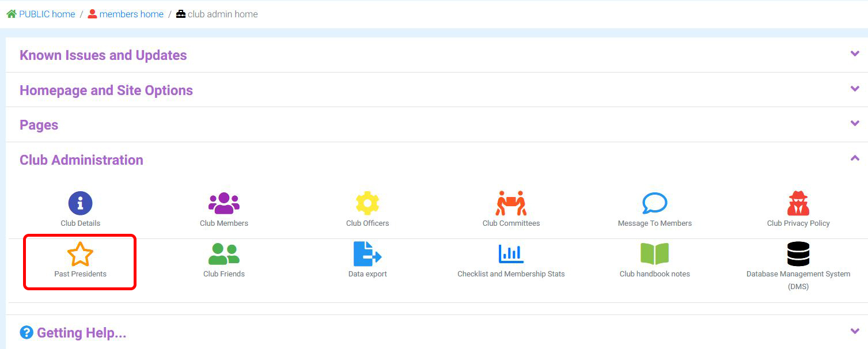
Task: Open the Club handbook notes book icon
Action: coord(655,254)
